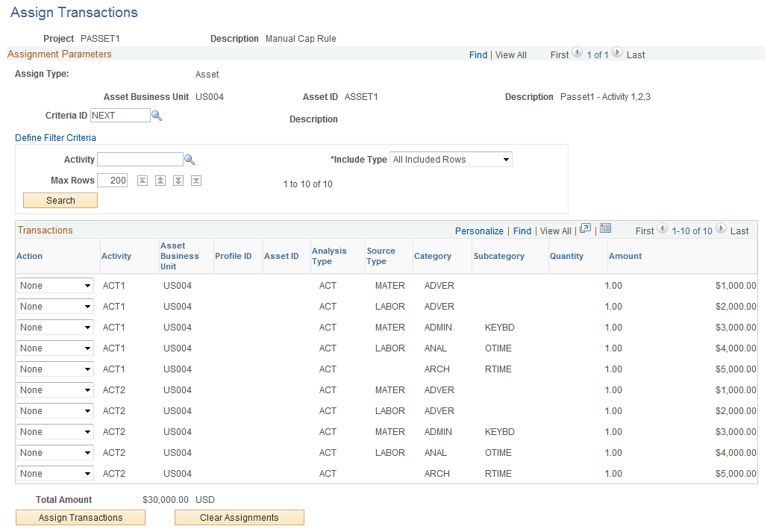Click Find link in Assignment Parameters

pos(478,55)
